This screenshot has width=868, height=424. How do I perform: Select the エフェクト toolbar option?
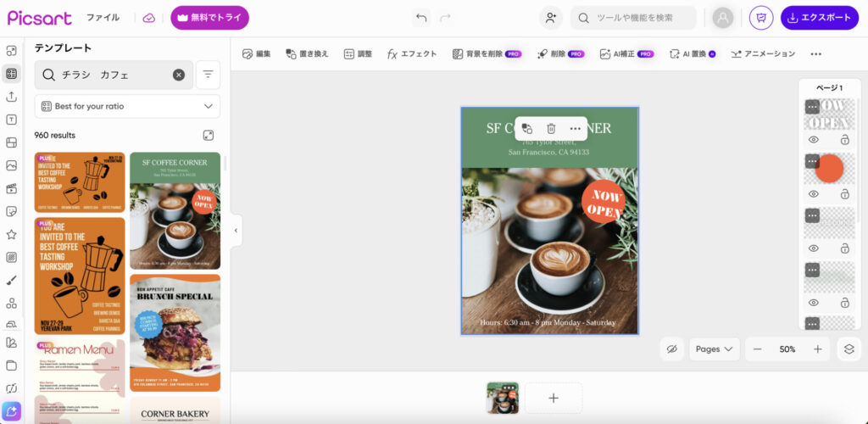(x=412, y=53)
